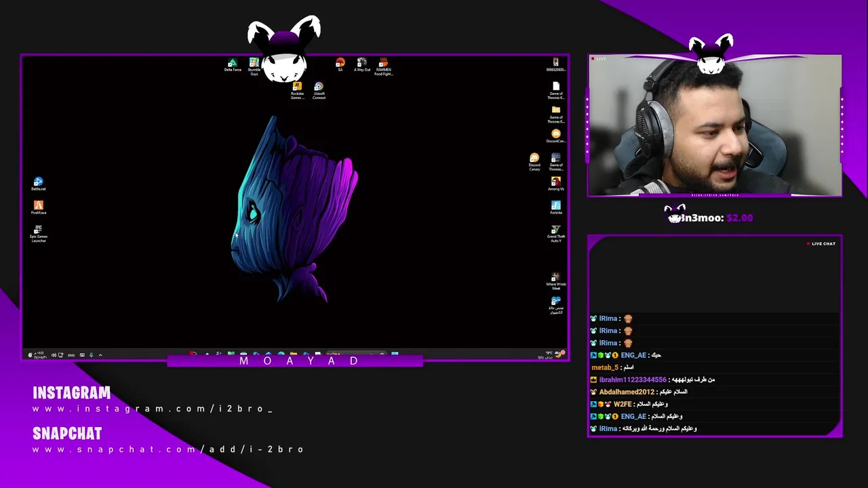Select the FiveM.exe desktop icon
Screen dimensions: 868x488
(38, 208)
